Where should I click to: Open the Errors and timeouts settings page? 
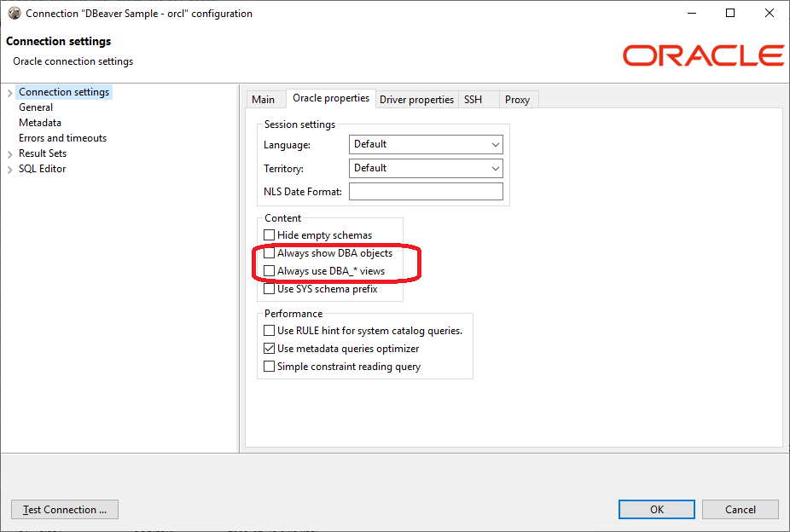(62, 137)
